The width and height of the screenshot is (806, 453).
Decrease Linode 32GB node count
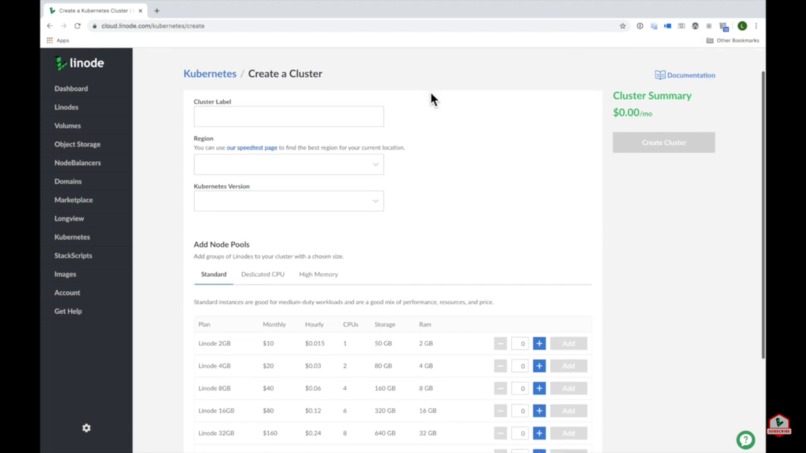tap(500, 433)
